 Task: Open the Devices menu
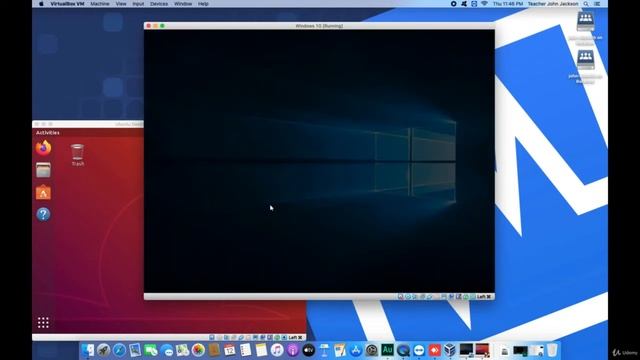click(159, 4)
